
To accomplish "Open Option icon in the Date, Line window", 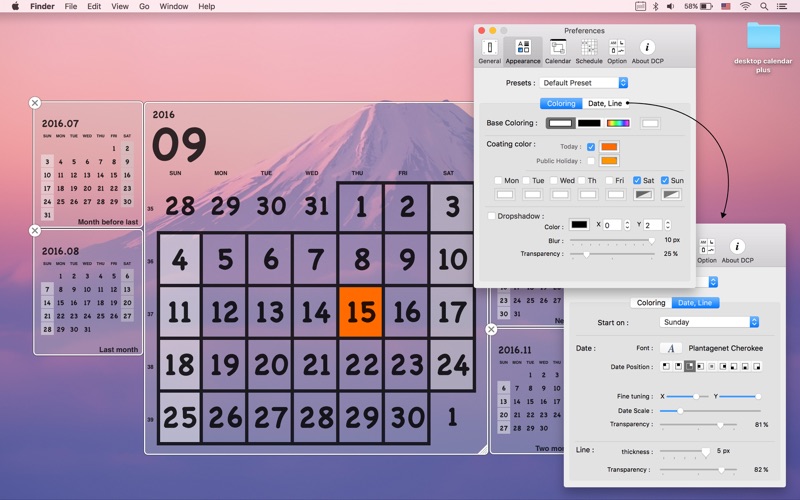I will click(x=707, y=251).
